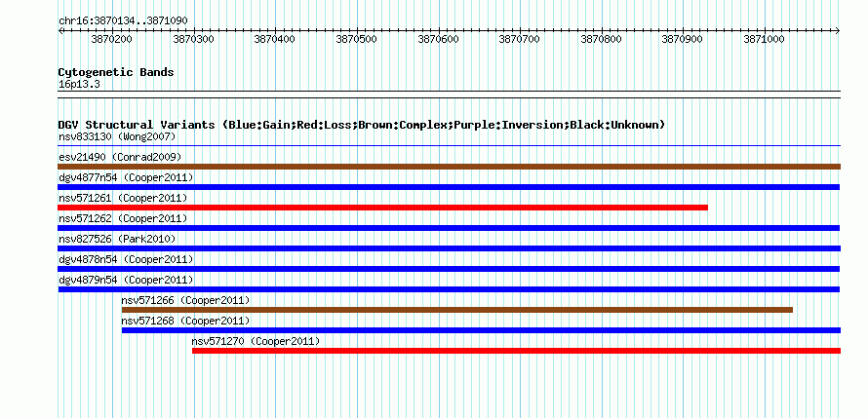868x418 pixels.
Task: Click the 16p13.3 band label
Action: pyautogui.click(x=79, y=85)
